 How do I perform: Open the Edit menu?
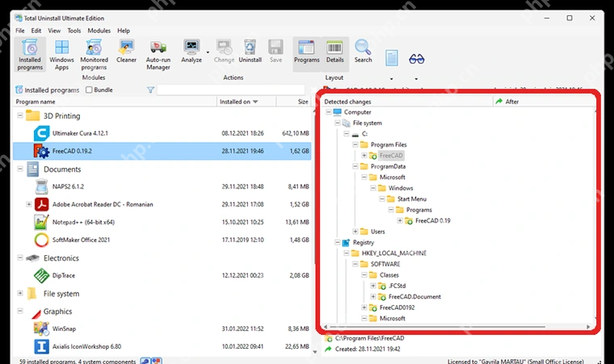click(36, 31)
